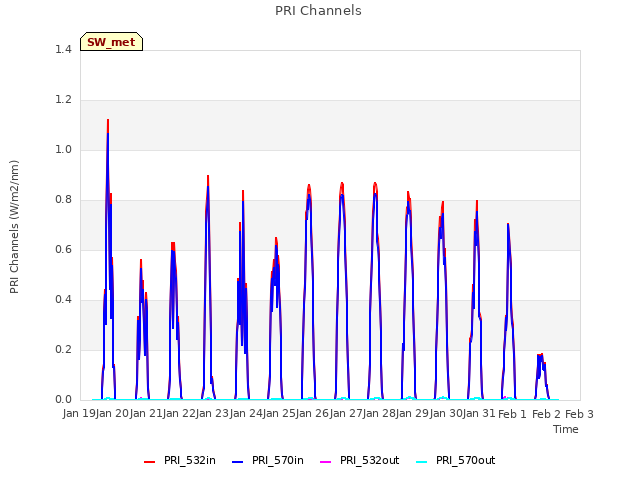Viewport: 640px width, 480px height.
Task: Click the Feb 1 x-axis label
Action: coord(513,414)
